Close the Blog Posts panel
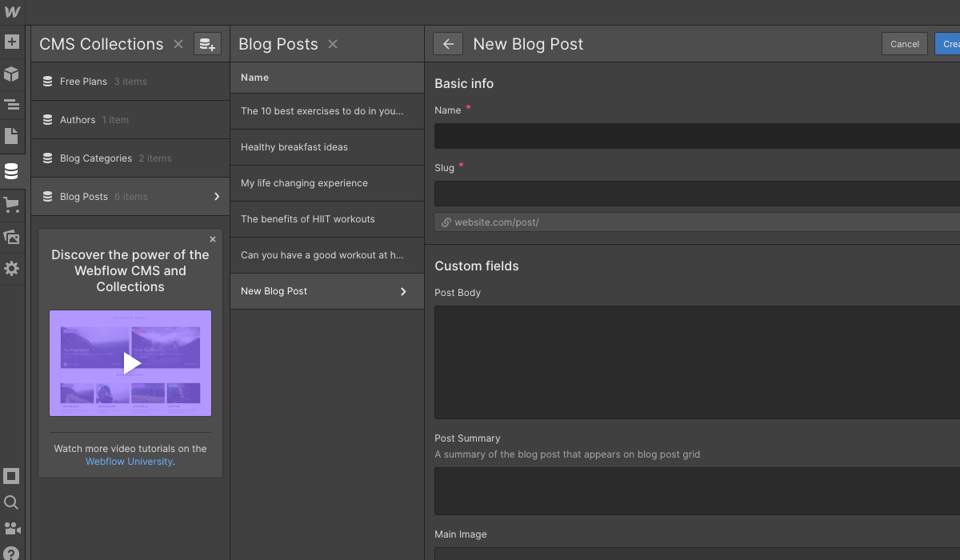Screen dimensions: 960x560 pos(333,44)
